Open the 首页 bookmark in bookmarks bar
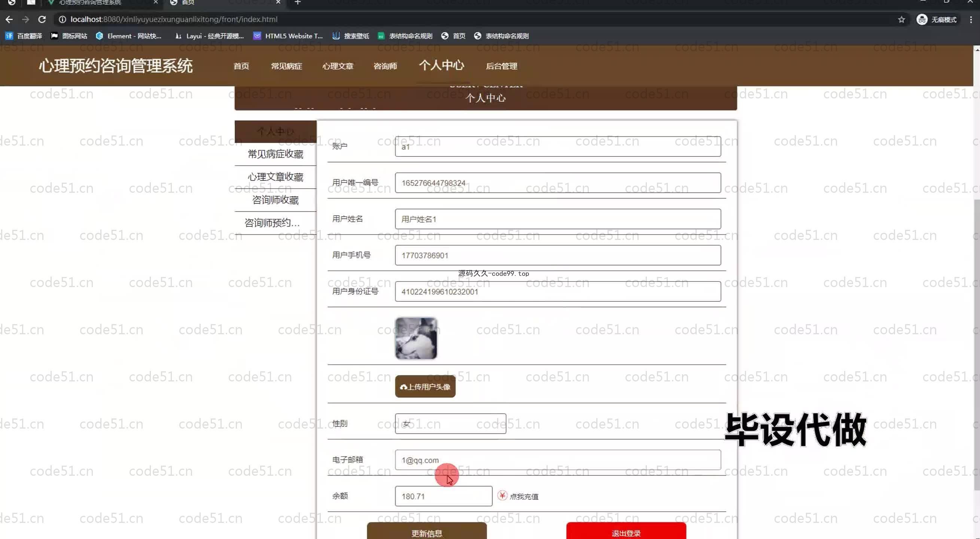 click(453, 36)
